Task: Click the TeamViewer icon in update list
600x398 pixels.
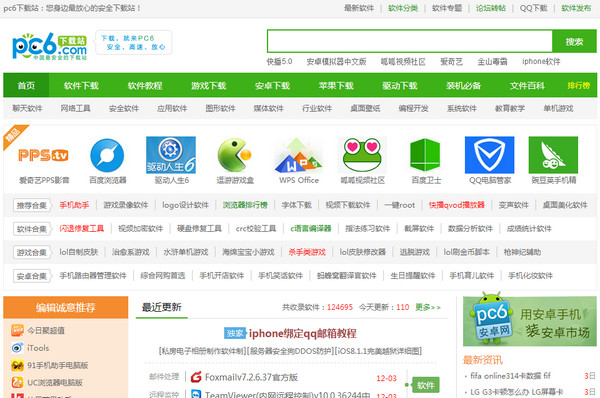Action: click(196, 394)
